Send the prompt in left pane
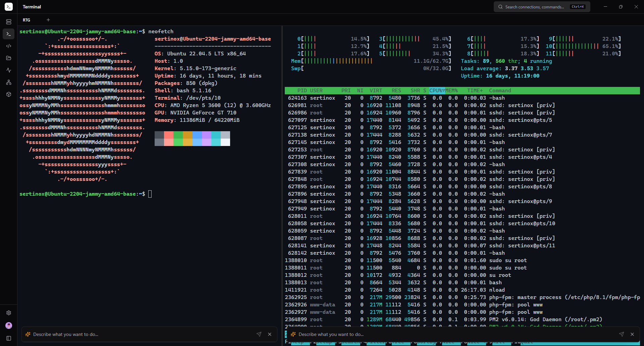Viewport: 644px width, 346px height. click(x=259, y=334)
